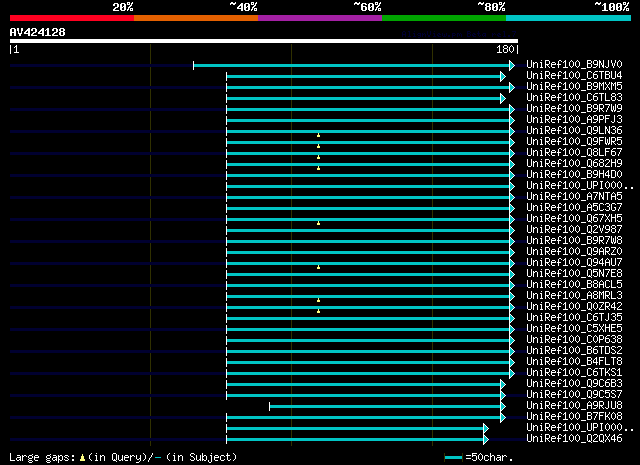Open hit UniRef100_C6TBU4
640x465 pixels.
pyautogui.click(x=574, y=75)
